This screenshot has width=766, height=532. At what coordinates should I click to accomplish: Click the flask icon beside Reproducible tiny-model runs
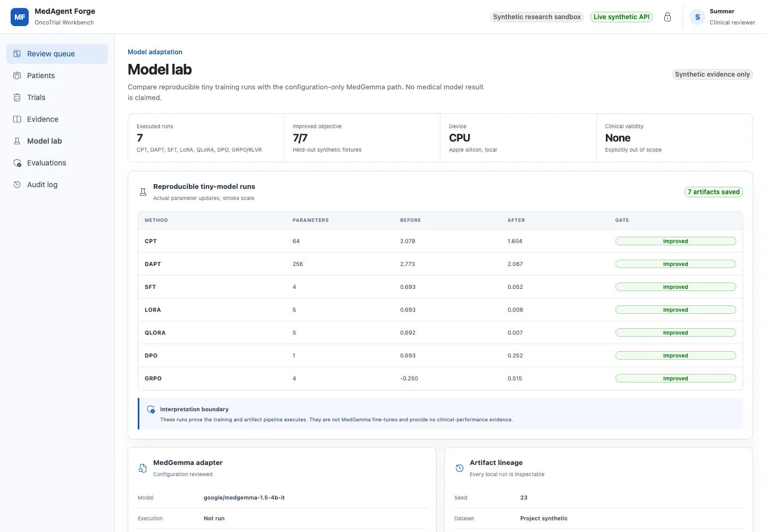pyautogui.click(x=143, y=192)
